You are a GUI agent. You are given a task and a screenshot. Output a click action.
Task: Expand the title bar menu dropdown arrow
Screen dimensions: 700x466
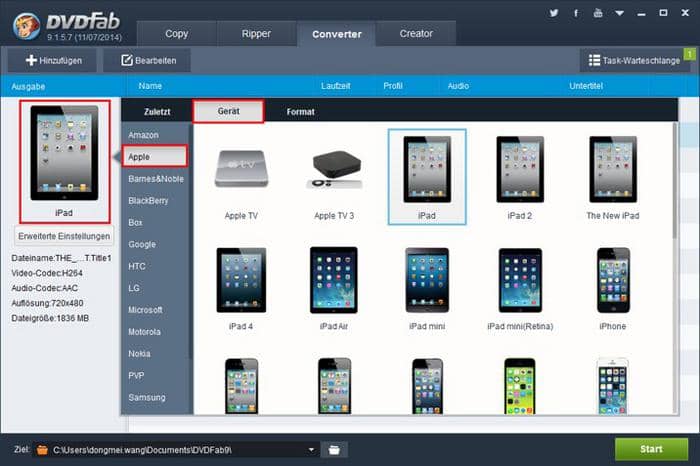coord(620,13)
